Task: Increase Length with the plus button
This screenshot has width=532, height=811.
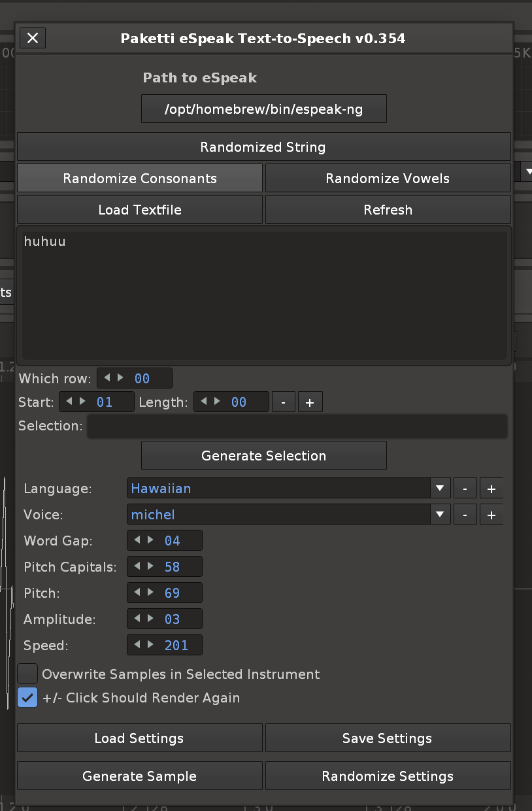Action: pyautogui.click(x=310, y=402)
